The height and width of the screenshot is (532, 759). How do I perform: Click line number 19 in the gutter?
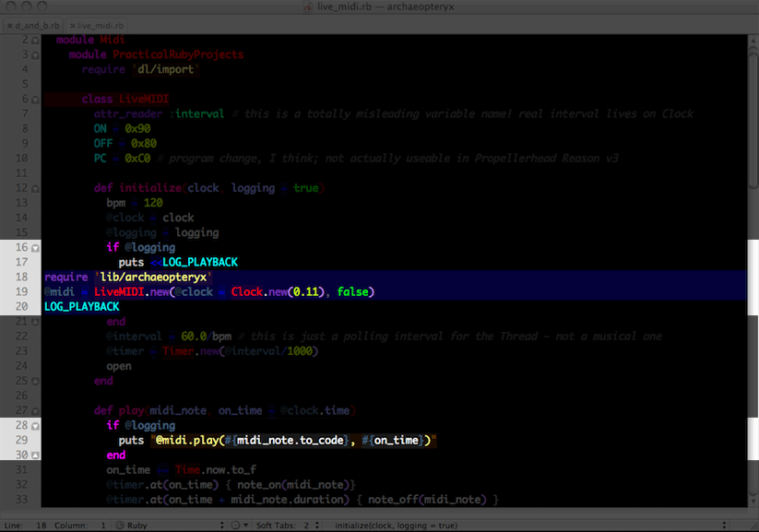point(22,292)
